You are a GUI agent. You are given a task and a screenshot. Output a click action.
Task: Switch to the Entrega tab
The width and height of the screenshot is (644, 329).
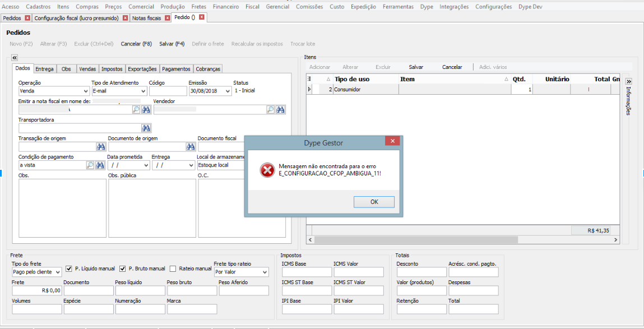click(44, 69)
